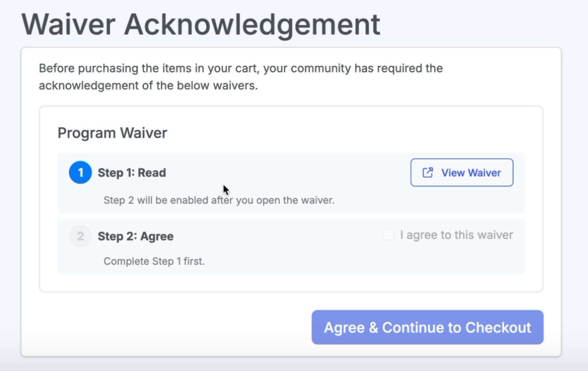Open the waiver via View Waiver text

471,173
